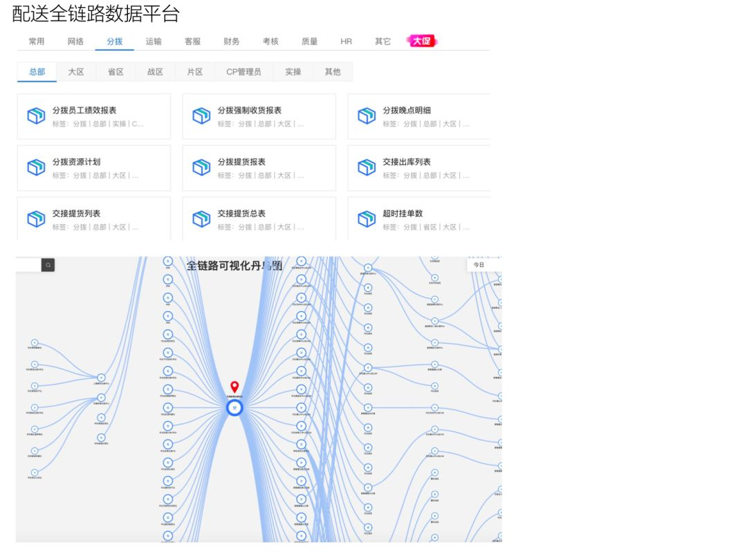The width and height of the screenshot is (747, 560).
Task: Click the tag line under 超时挂单数
Action: click(x=426, y=227)
